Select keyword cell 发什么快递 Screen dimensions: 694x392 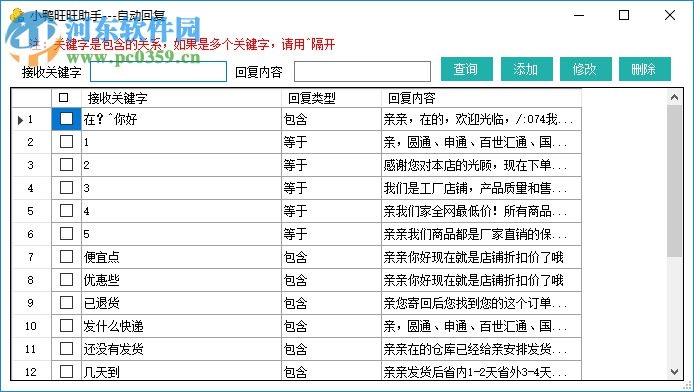click(x=181, y=326)
